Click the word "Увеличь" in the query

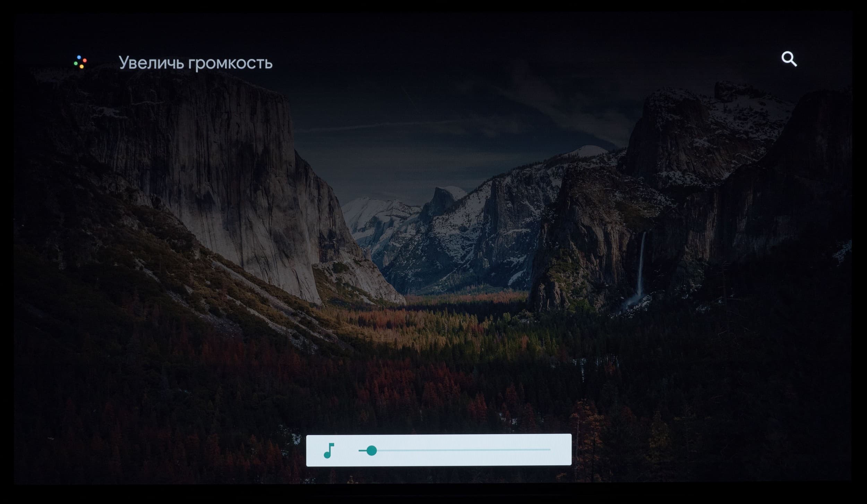[151, 63]
